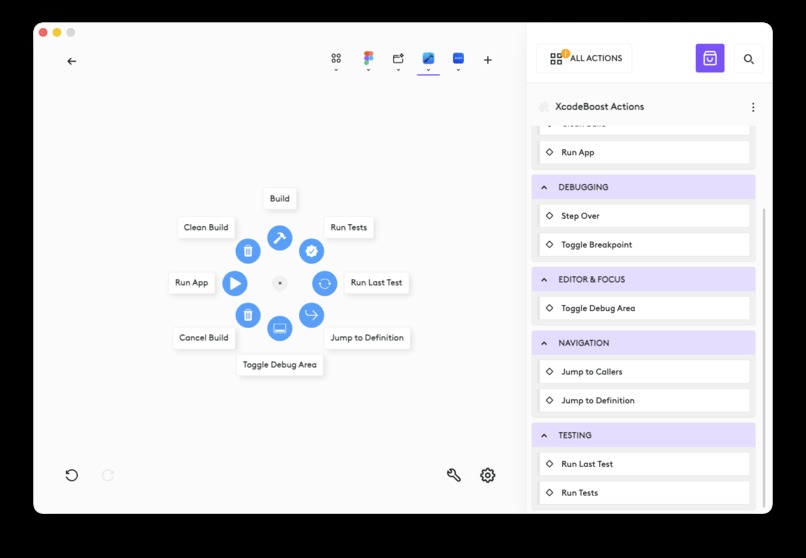806x558 pixels.
Task: Open dropdown arrow under Xcode icon
Action: tap(428, 70)
